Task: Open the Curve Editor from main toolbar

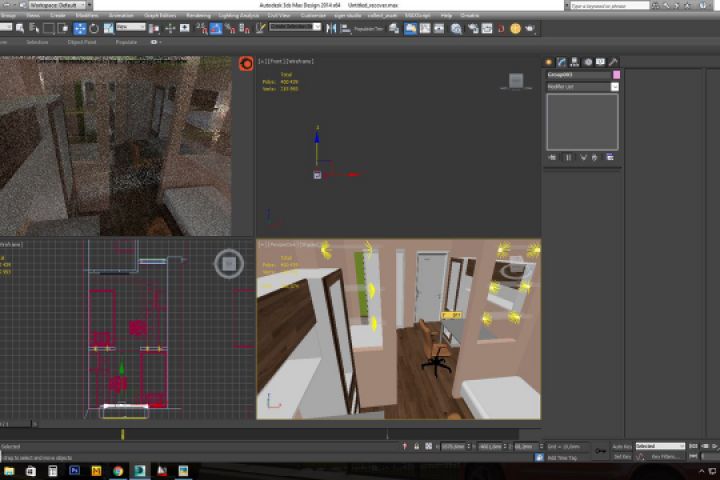Action: [x=425, y=28]
